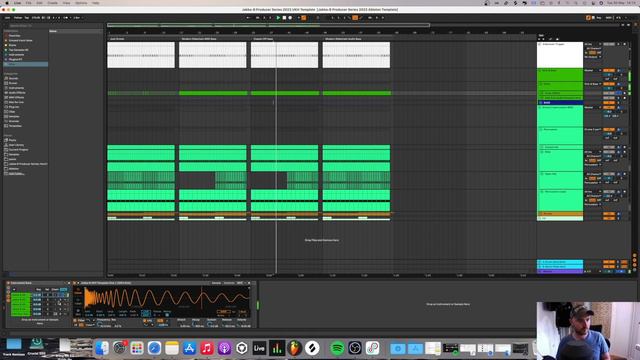The image size is (640, 360).
Task: Select Audio Effects category in browser
Action: [16, 93]
